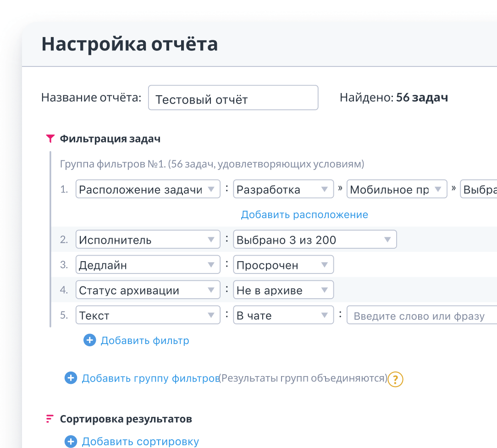The height and width of the screenshot is (448, 497).
Task: Click the Добавить расположение link
Action: (x=304, y=214)
